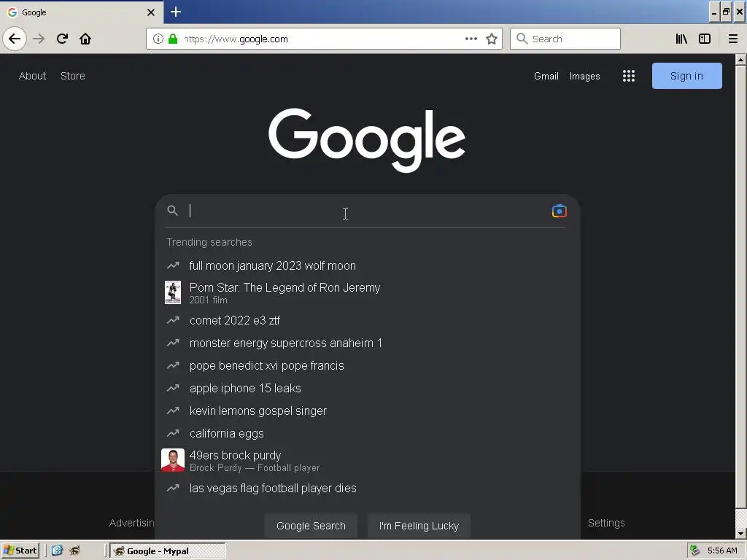Reload the current page

coord(62,39)
